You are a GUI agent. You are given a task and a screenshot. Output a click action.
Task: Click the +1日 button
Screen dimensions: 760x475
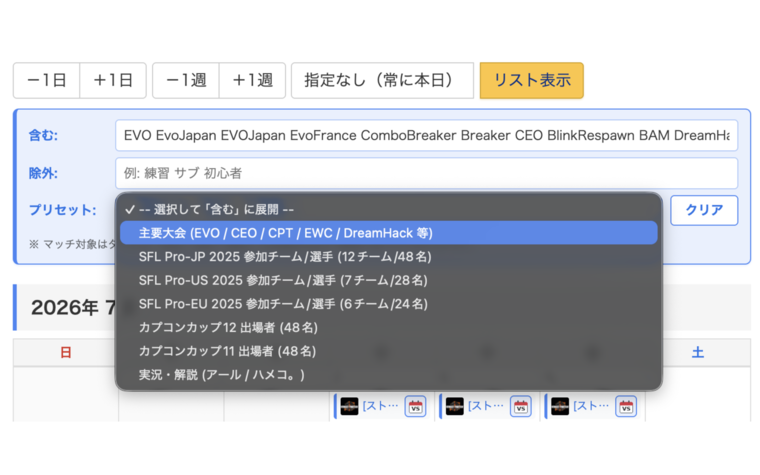point(113,80)
